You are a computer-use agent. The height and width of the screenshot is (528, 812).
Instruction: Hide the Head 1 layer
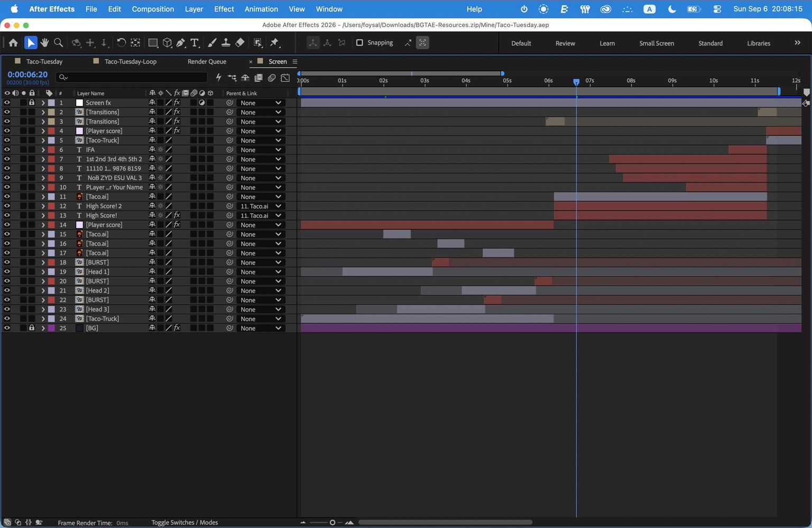[7, 271]
